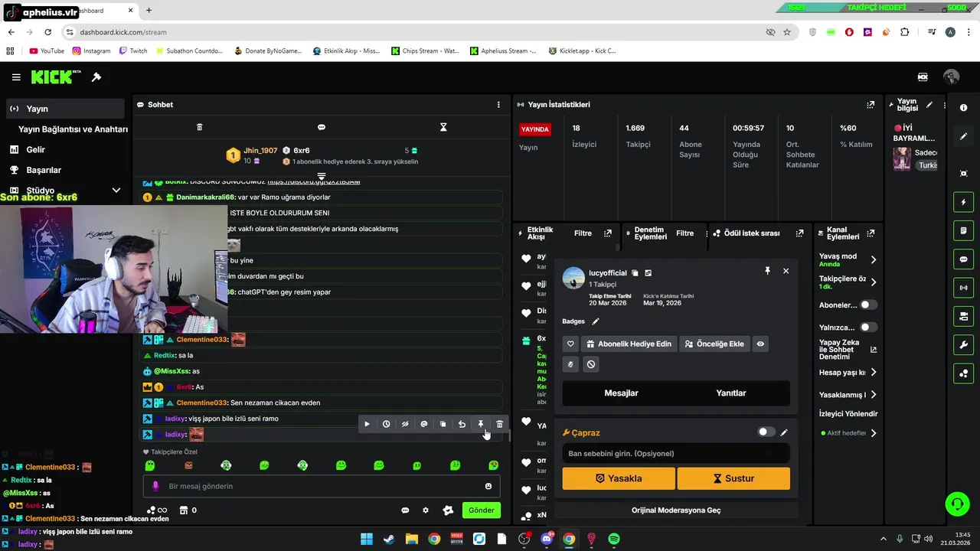The width and height of the screenshot is (980, 551).
Task: Click the star badge icon next to Gönder
Action: pyautogui.click(x=448, y=510)
